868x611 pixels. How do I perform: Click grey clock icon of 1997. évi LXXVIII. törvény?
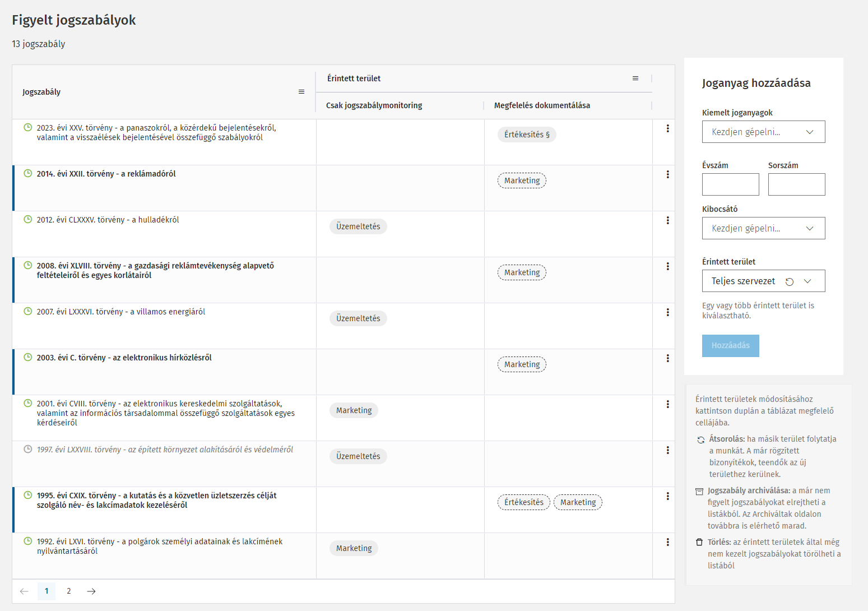tap(27, 450)
